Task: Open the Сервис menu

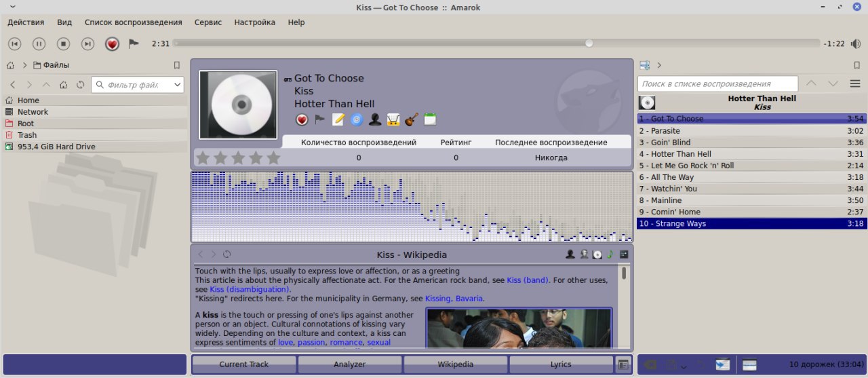Action: [x=208, y=22]
